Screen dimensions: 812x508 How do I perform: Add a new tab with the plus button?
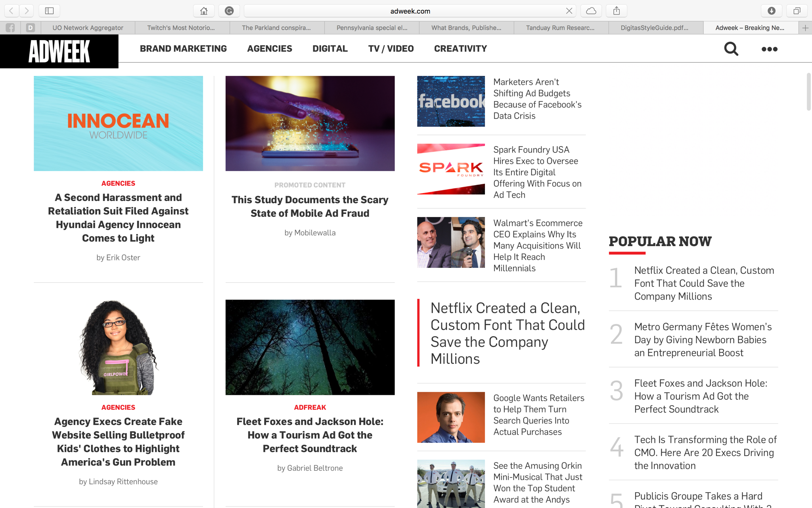805,28
